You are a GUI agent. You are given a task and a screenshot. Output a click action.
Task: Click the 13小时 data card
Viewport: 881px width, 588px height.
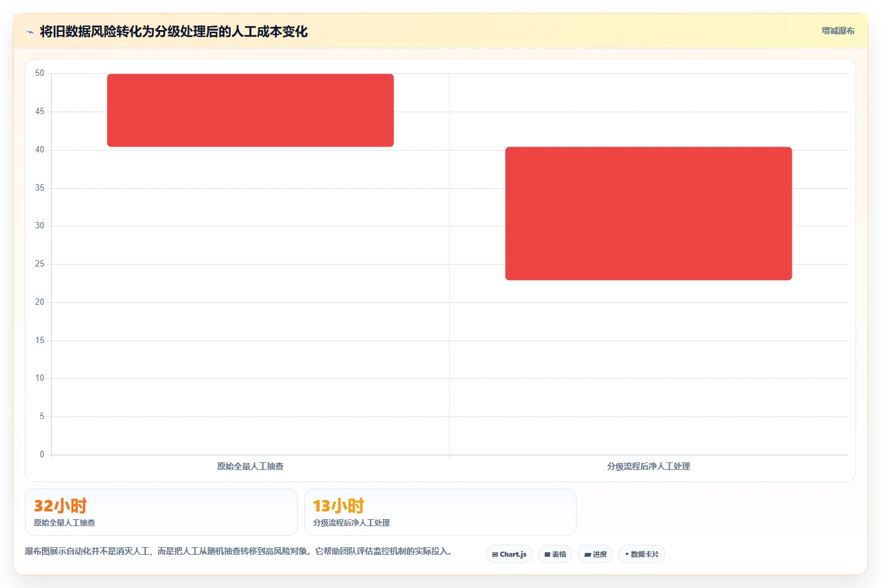point(440,512)
